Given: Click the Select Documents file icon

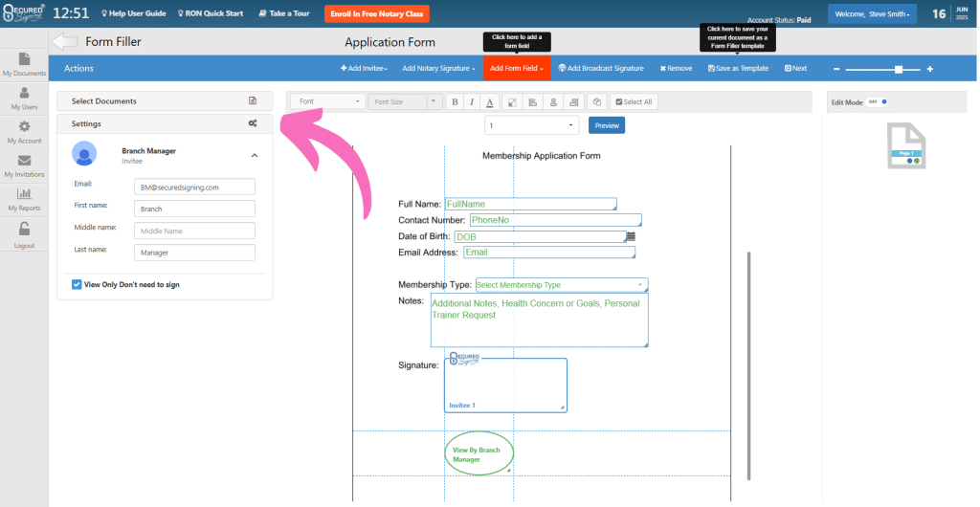Looking at the screenshot, I should pyautogui.click(x=253, y=100).
